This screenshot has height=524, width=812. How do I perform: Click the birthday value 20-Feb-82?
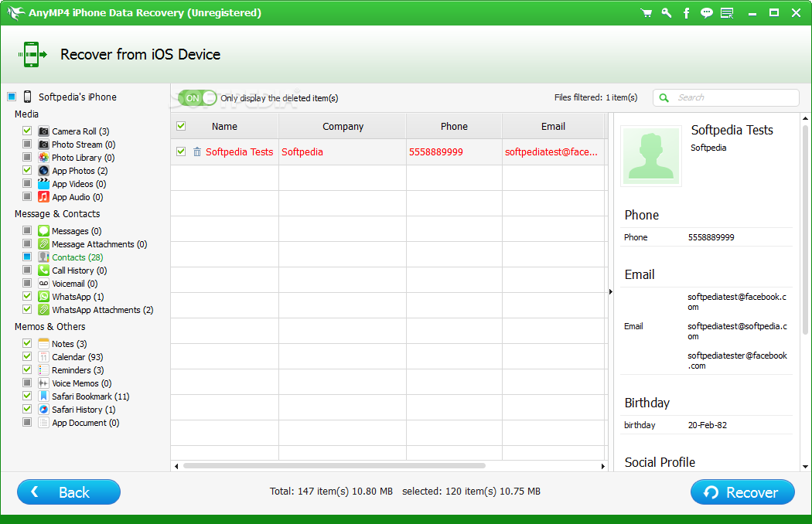pyautogui.click(x=708, y=425)
